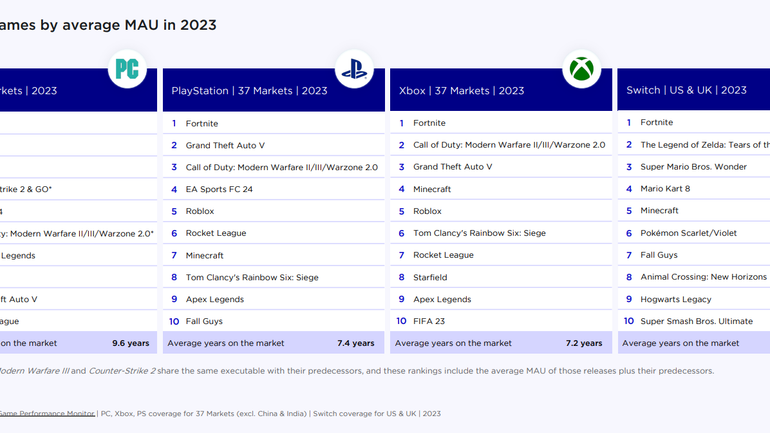The width and height of the screenshot is (770, 433).
Task: Click Call of Duty row in Xbox list
Action: click(x=501, y=145)
